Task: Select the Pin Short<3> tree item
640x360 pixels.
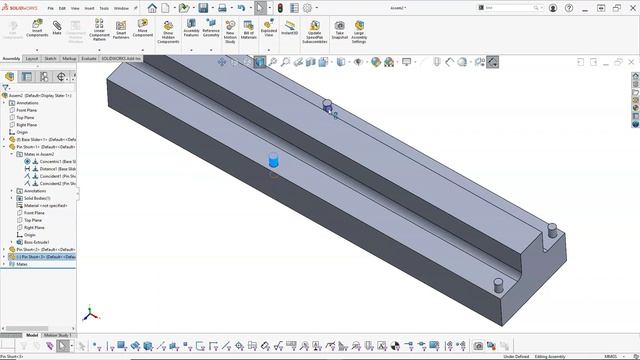Action: [42, 257]
